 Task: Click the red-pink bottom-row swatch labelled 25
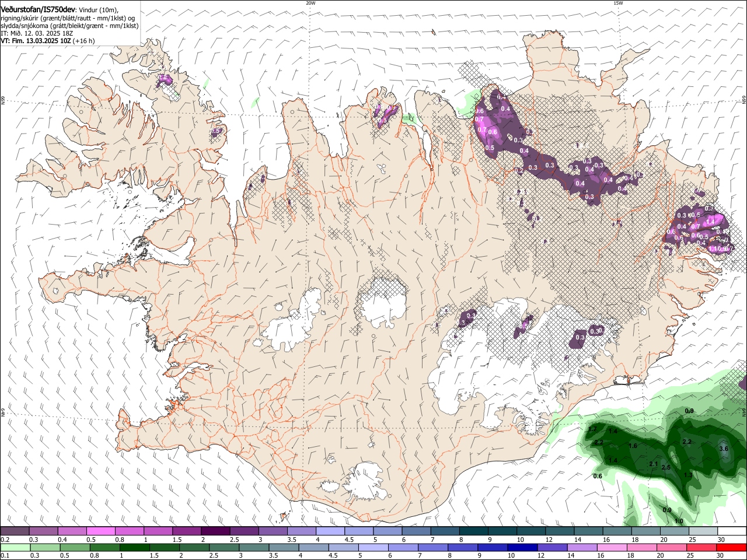pyautogui.click(x=701, y=548)
